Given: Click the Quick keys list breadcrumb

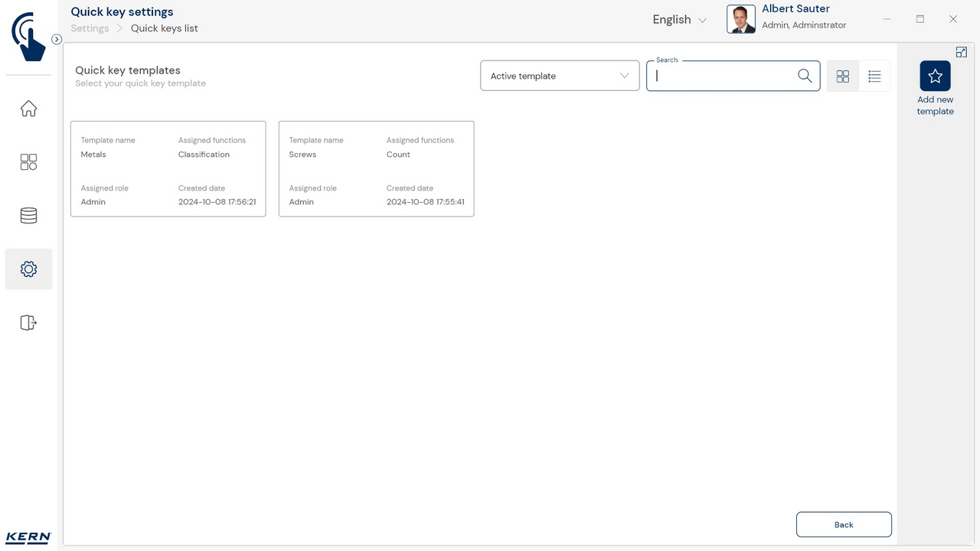Looking at the screenshot, I should click(164, 28).
